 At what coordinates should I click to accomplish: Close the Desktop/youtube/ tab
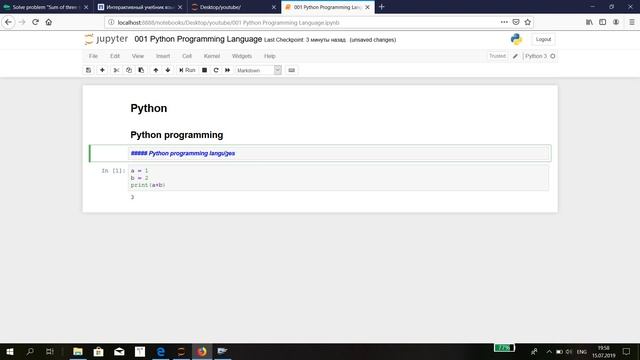coord(274,7)
